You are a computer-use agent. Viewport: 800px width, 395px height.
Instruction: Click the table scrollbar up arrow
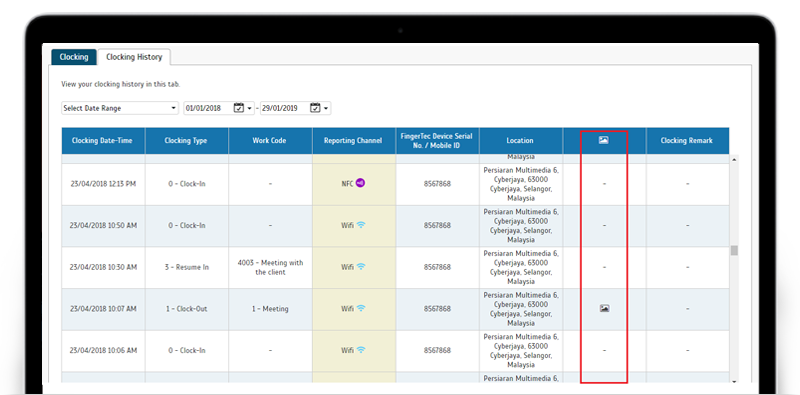coord(734,160)
